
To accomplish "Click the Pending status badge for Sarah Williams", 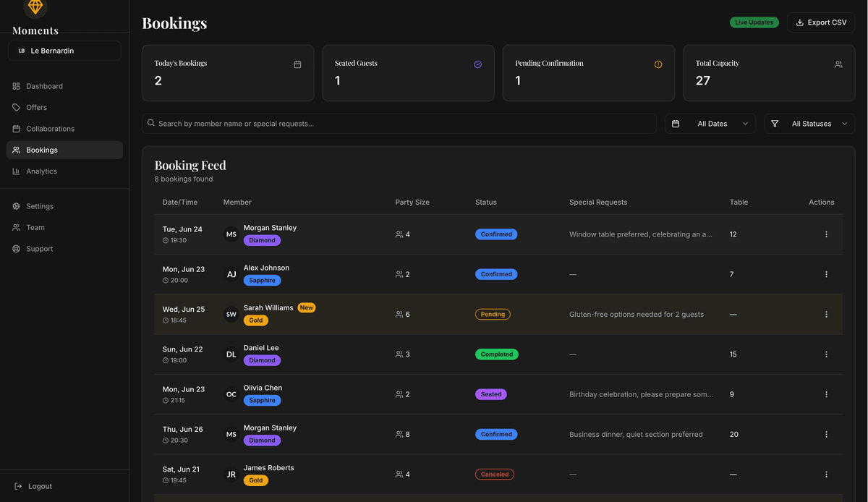I will click(493, 315).
